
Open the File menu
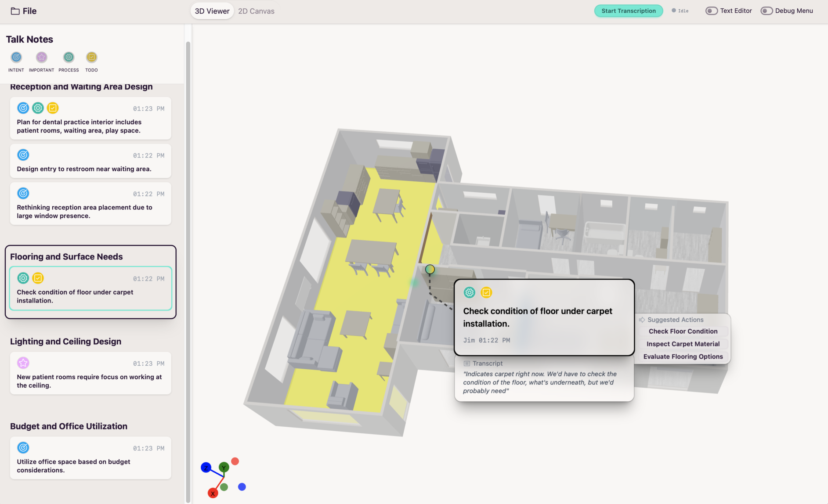[x=24, y=11]
